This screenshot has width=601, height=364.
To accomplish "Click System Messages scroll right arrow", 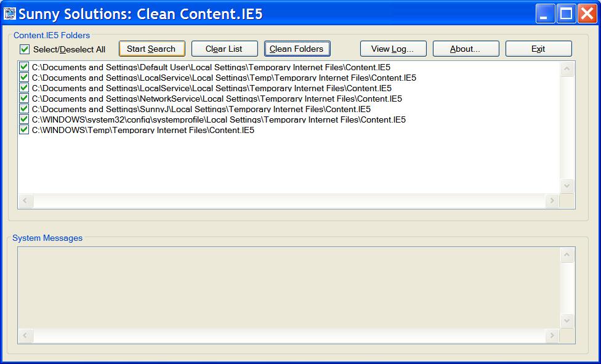I will pos(552,336).
